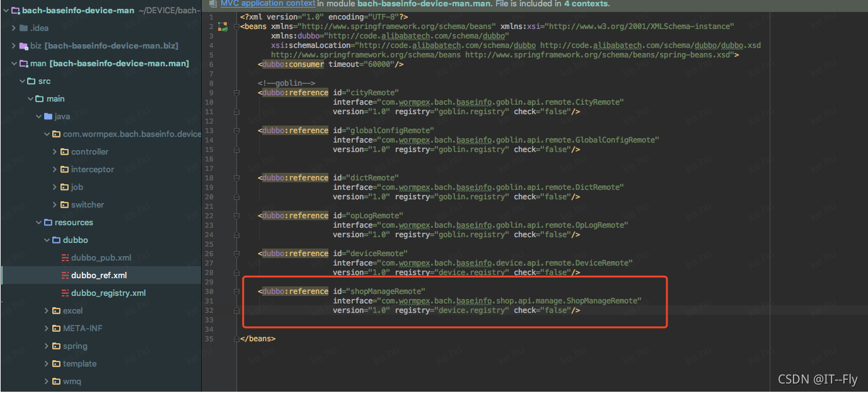Click the main folder icon
The height and width of the screenshot is (393, 868).
pyautogui.click(x=40, y=99)
